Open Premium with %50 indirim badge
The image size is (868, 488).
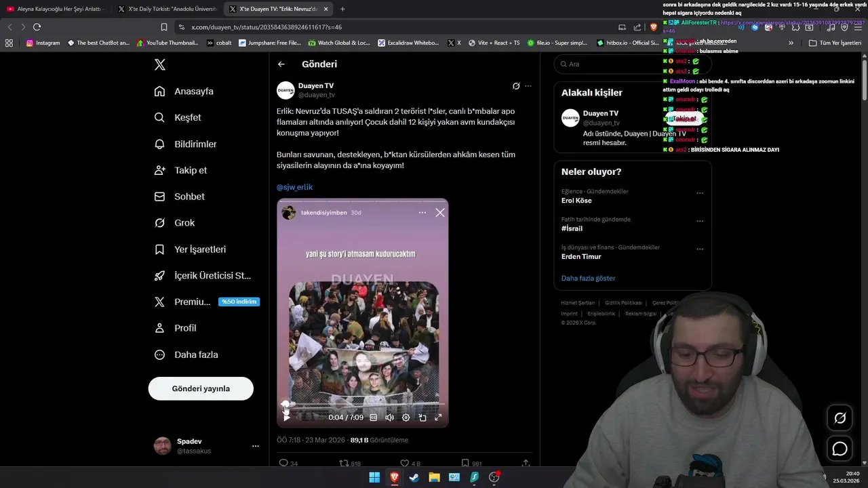pos(206,302)
